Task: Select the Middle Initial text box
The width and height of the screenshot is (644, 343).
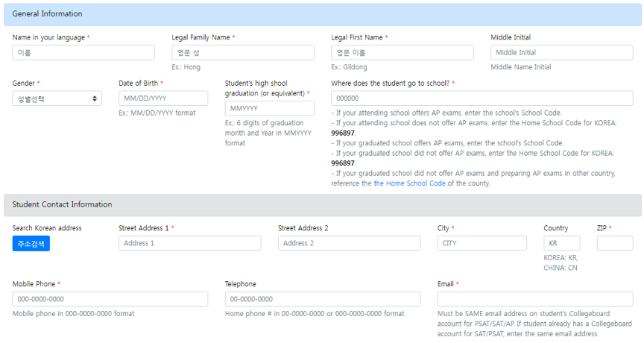Action: (562, 52)
